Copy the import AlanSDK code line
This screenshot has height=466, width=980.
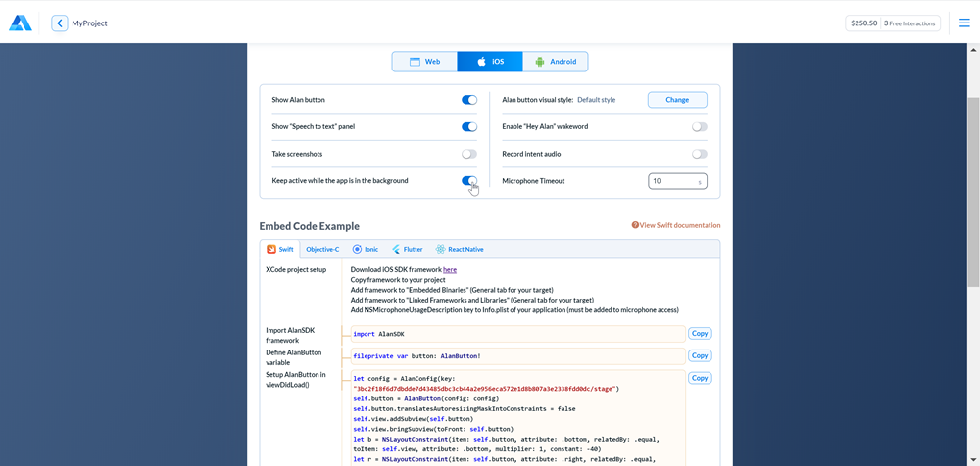[700, 334]
